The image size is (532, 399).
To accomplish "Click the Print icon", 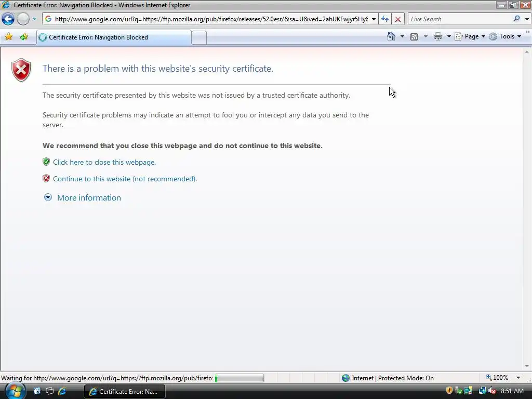I will coord(438,36).
